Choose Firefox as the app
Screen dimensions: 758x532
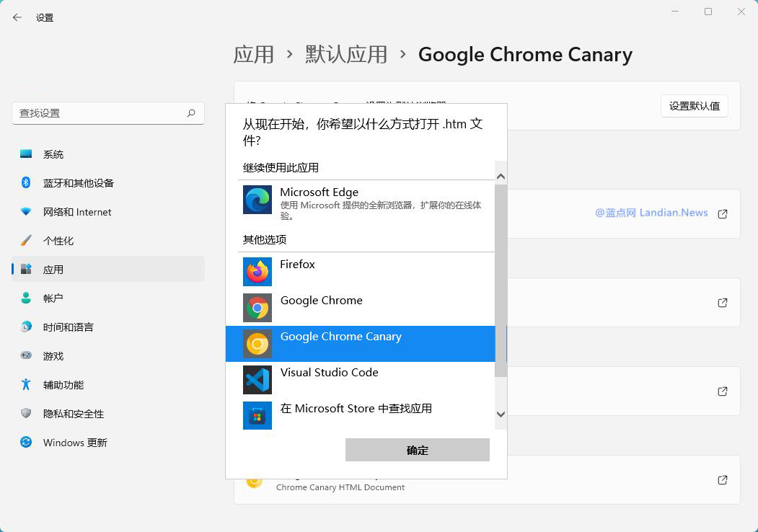coord(361,272)
